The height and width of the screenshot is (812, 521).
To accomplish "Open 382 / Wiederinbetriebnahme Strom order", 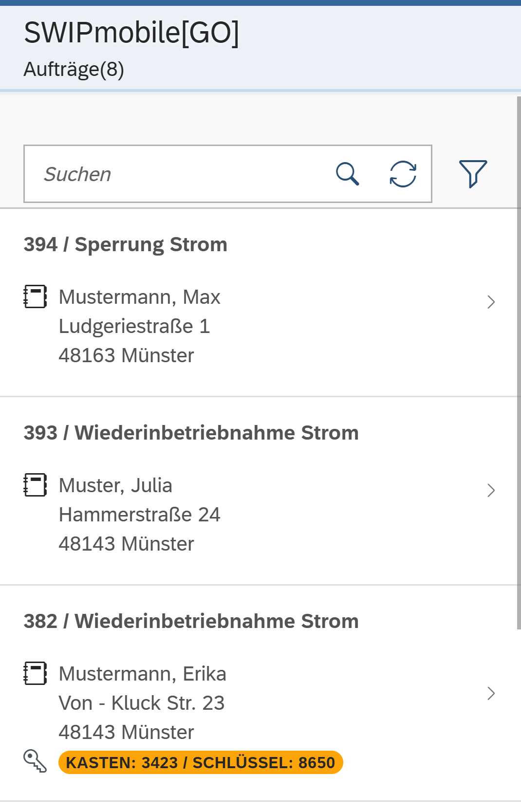I will click(191, 621).
